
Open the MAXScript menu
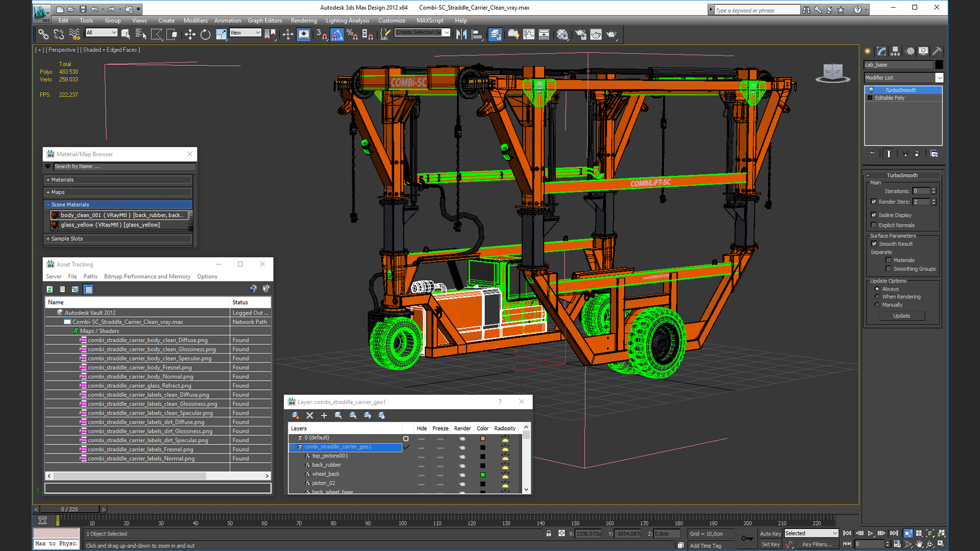tap(430, 20)
